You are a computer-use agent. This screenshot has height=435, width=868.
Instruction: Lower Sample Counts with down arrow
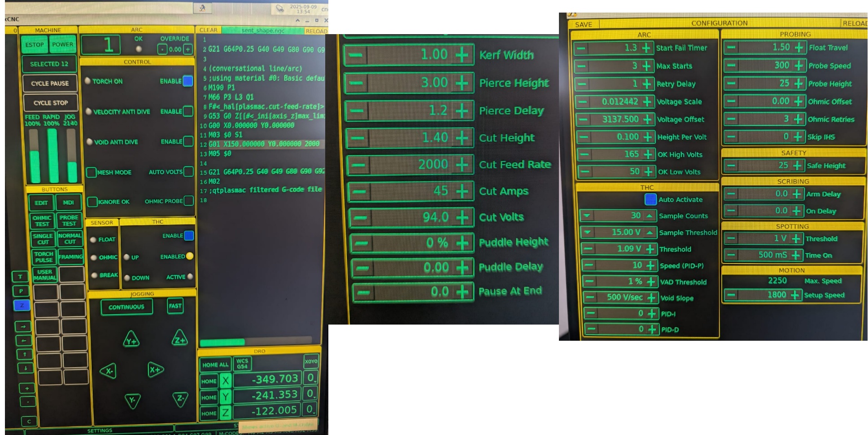587,216
